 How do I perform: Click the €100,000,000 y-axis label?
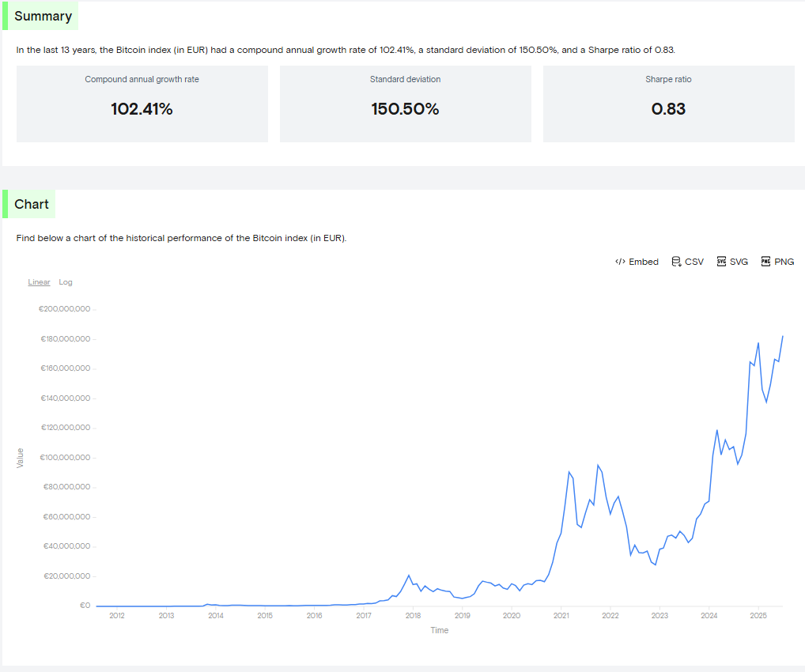pos(65,458)
